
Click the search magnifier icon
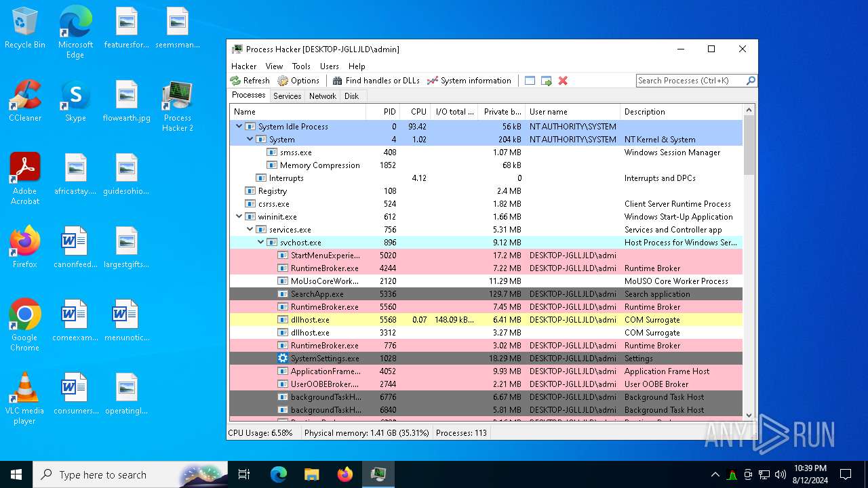[751, 81]
